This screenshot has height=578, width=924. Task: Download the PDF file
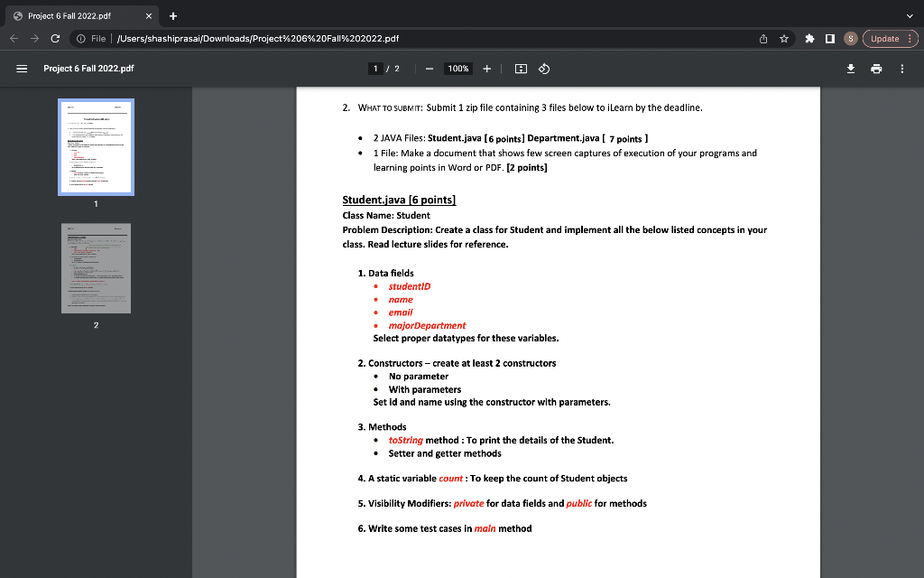[849, 68]
